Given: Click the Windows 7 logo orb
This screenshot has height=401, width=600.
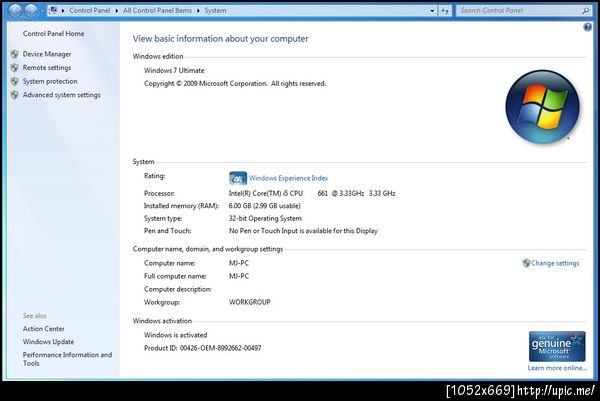Looking at the screenshot, I should click(x=542, y=107).
